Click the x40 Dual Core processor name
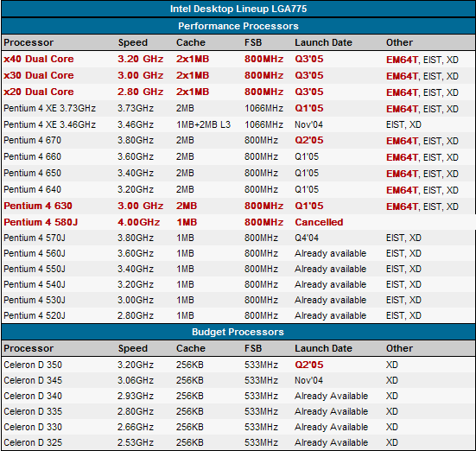Viewport: 476px width, 451px height. click(x=39, y=59)
